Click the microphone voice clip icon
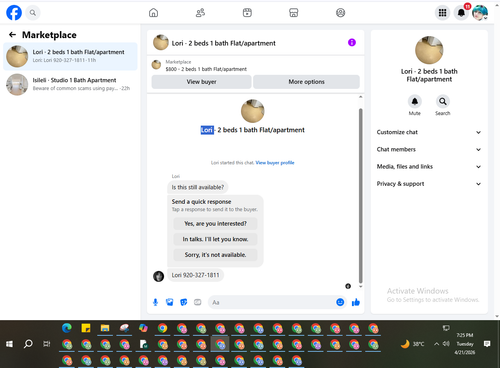 click(155, 302)
